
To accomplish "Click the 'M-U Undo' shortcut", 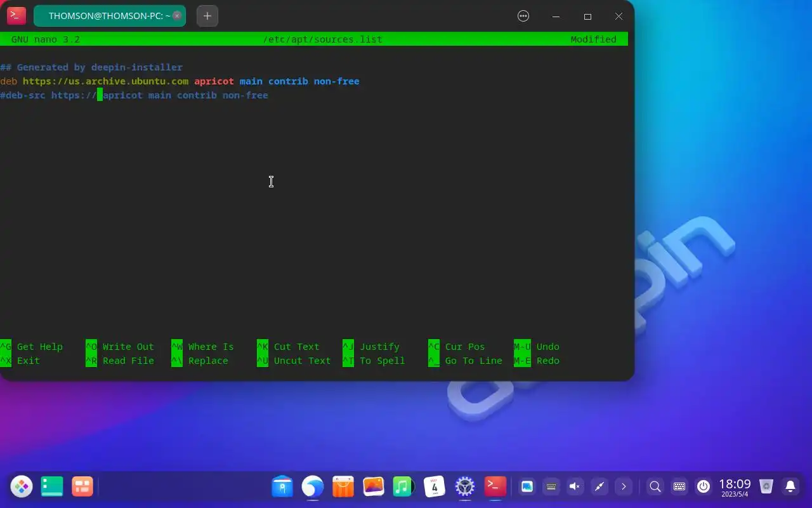I will point(537,347).
